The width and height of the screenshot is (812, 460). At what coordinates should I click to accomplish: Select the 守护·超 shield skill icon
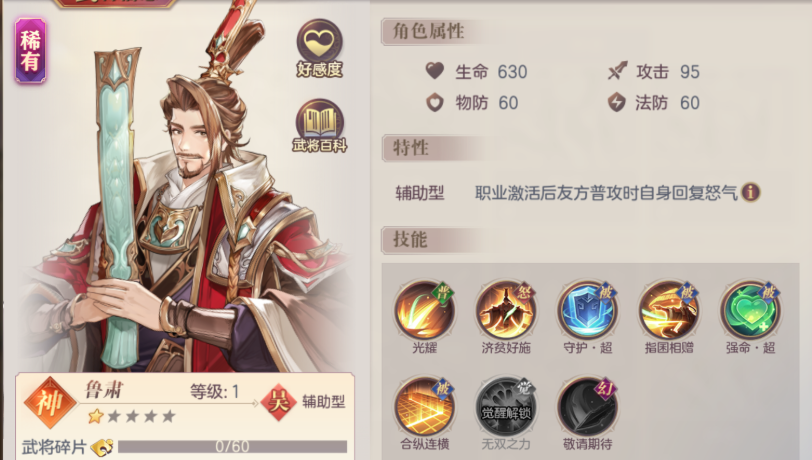[x=587, y=310]
